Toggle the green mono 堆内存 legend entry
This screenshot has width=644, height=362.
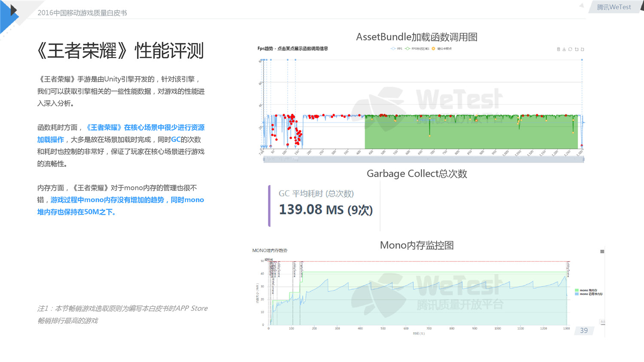[586, 290]
